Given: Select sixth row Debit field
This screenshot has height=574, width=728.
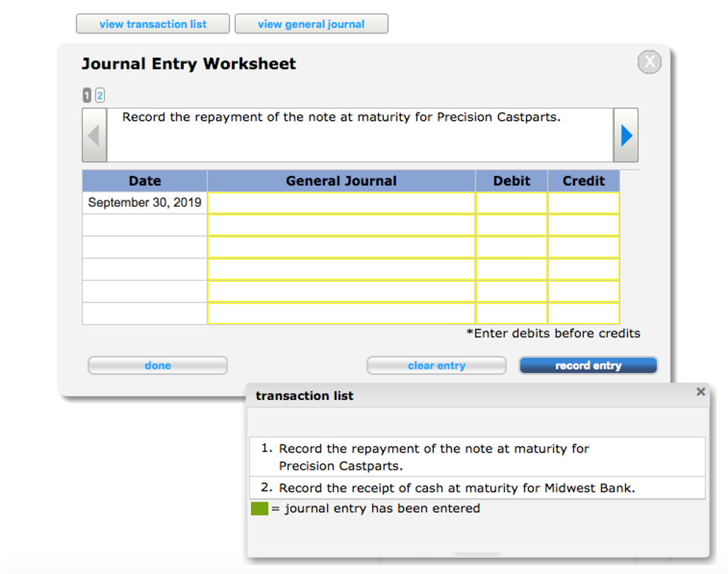Looking at the screenshot, I should [512, 313].
